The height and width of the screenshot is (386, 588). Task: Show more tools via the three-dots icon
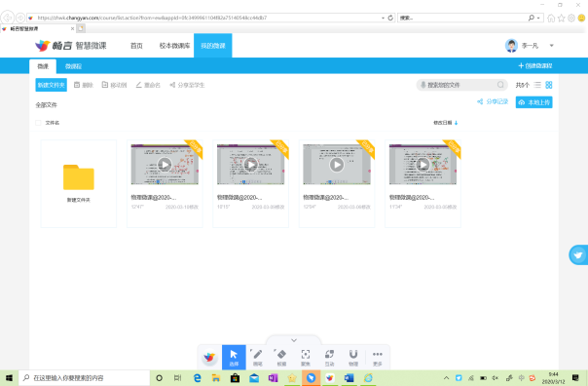(x=378, y=357)
